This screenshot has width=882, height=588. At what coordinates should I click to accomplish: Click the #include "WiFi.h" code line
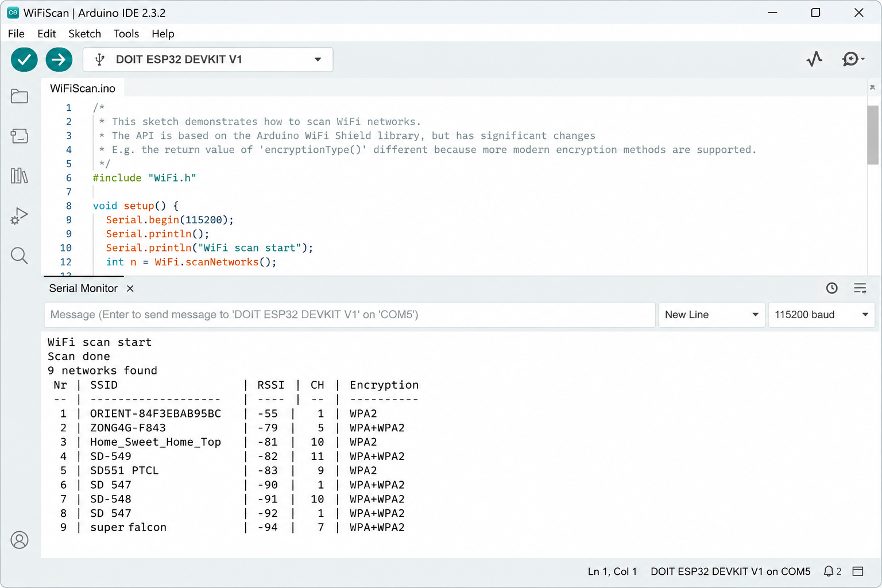pos(145,178)
